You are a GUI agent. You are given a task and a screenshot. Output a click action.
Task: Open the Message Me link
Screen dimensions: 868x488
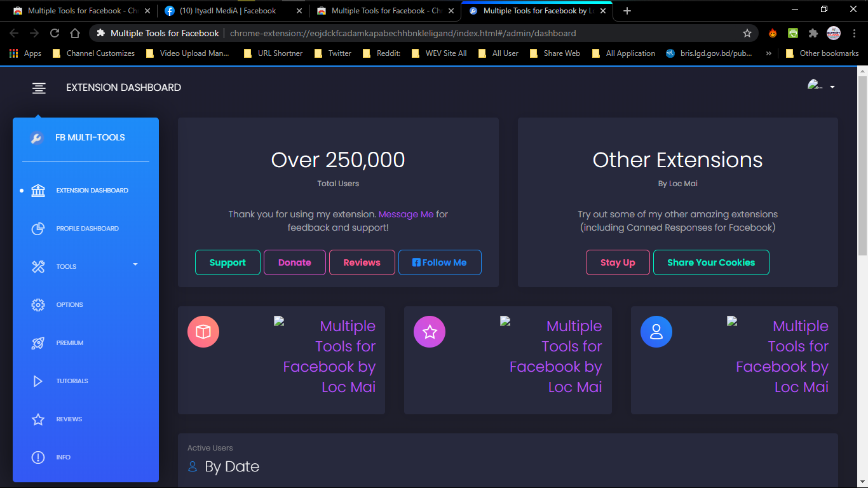[406, 214]
